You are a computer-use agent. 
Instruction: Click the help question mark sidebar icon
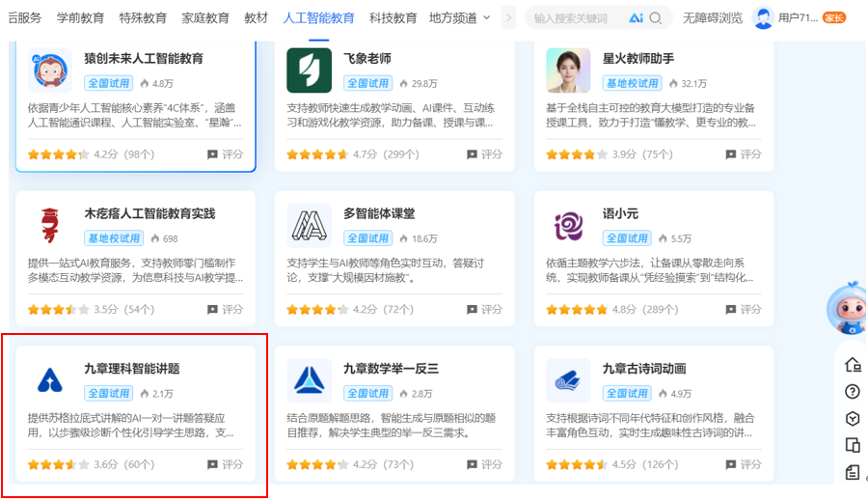click(853, 392)
